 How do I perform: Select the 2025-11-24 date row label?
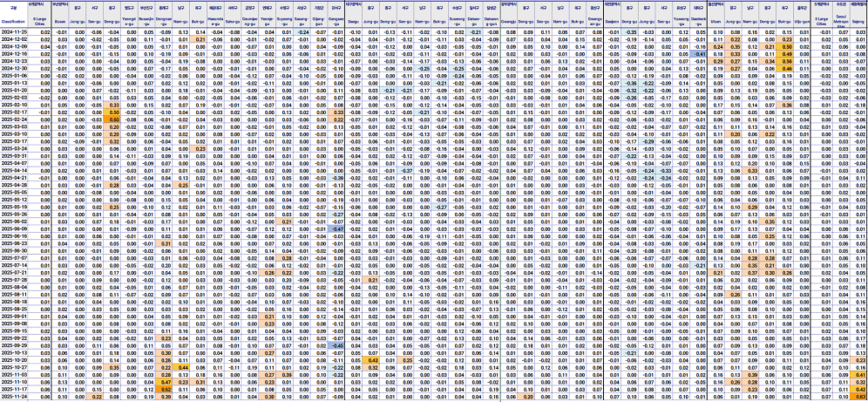(15, 396)
